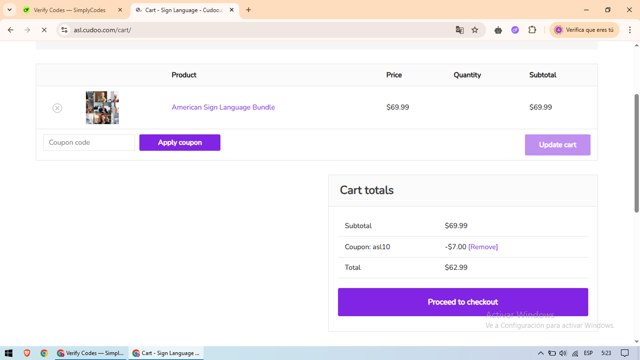The width and height of the screenshot is (640, 360).
Task: Open the Extensions puzzle icon
Action: [532, 30]
